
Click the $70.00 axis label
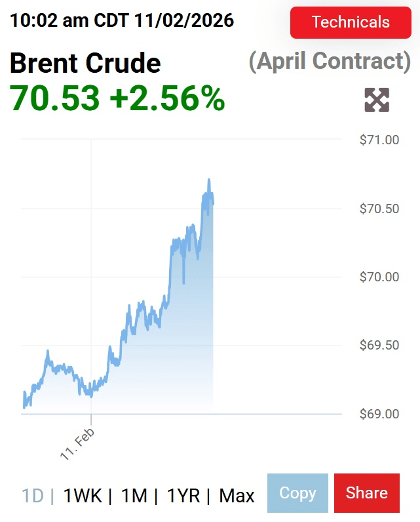(379, 277)
